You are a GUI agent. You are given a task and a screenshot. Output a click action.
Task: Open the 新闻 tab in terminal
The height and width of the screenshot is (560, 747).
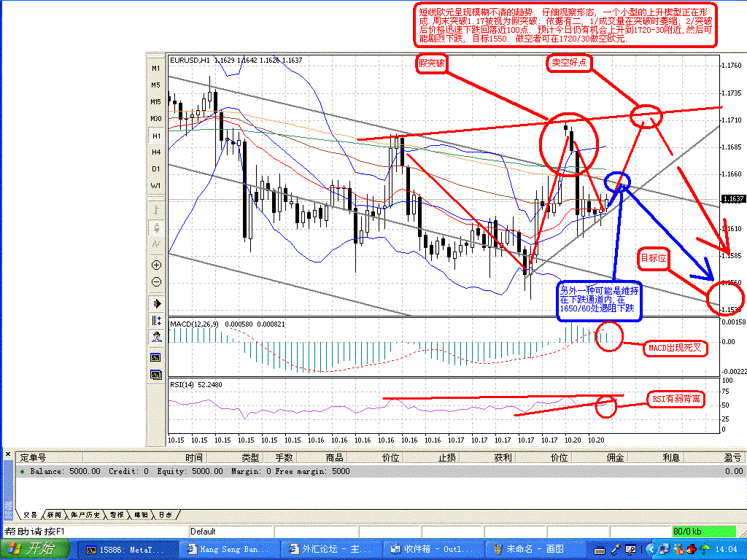tap(54, 515)
